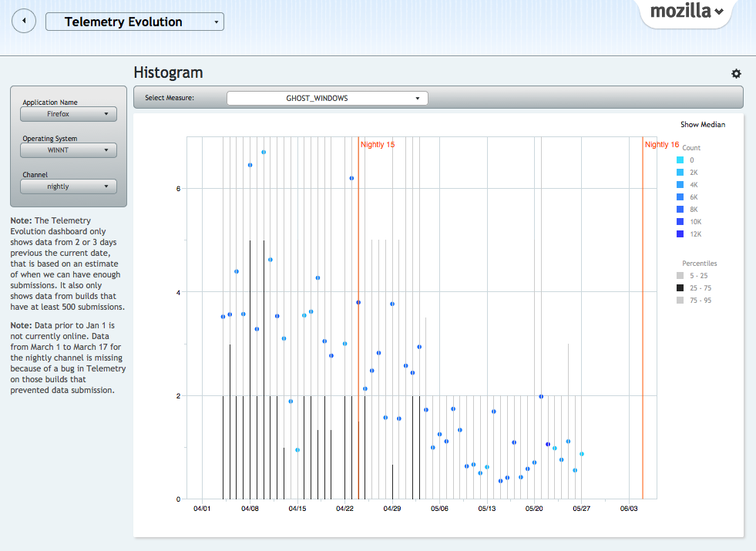Click the 6K count legend swatch
756x551 pixels.
(x=680, y=197)
